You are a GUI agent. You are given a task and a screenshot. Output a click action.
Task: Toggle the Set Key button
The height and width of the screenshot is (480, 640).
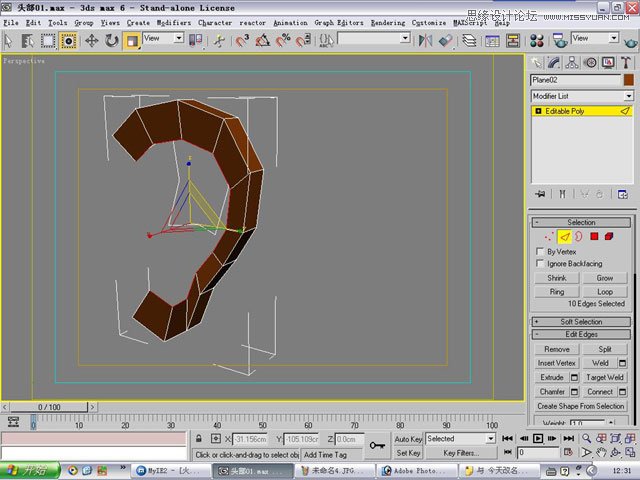click(408, 453)
